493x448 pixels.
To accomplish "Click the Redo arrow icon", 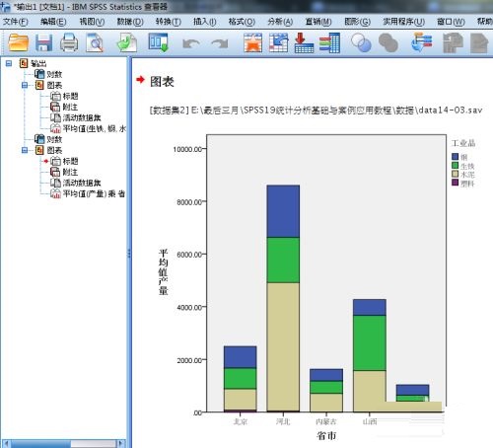I will tap(220, 43).
